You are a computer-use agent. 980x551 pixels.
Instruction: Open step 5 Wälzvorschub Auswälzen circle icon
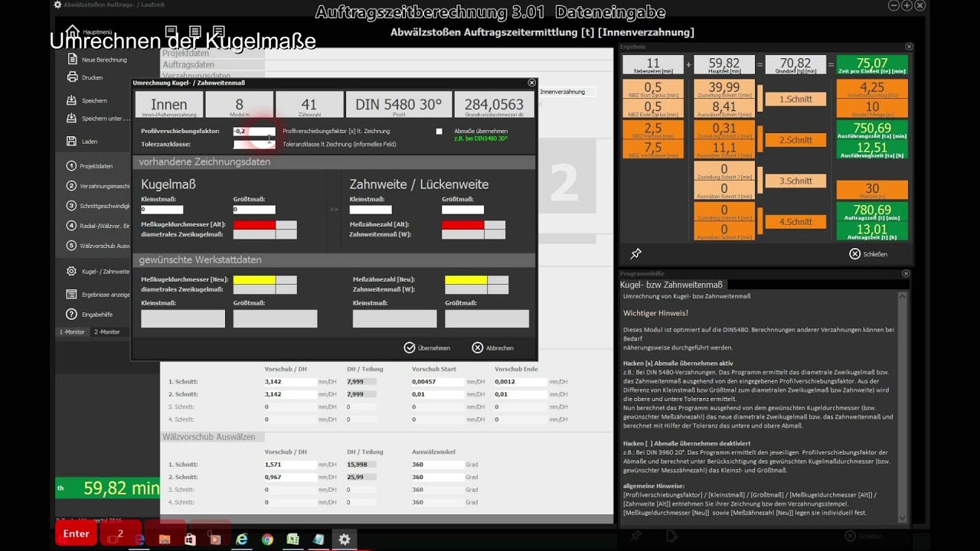[x=72, y=246]
